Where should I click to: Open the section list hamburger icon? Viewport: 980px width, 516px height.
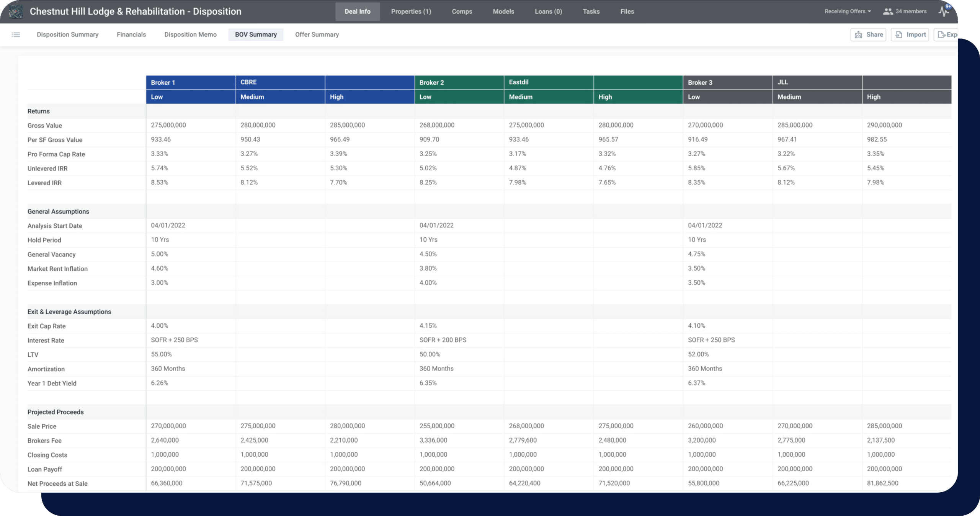(x=16, y=34)
